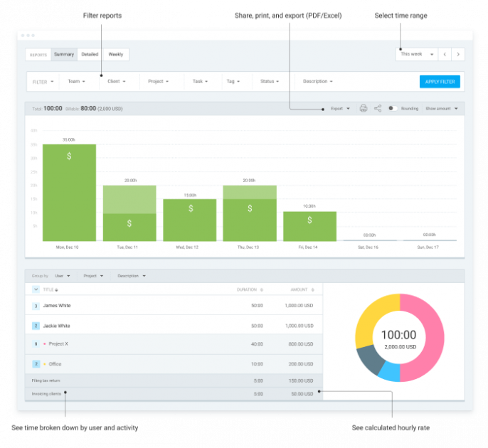Toggle the Rounding switch
Viewport: 488px width, 448px height.
coord(393,109)
